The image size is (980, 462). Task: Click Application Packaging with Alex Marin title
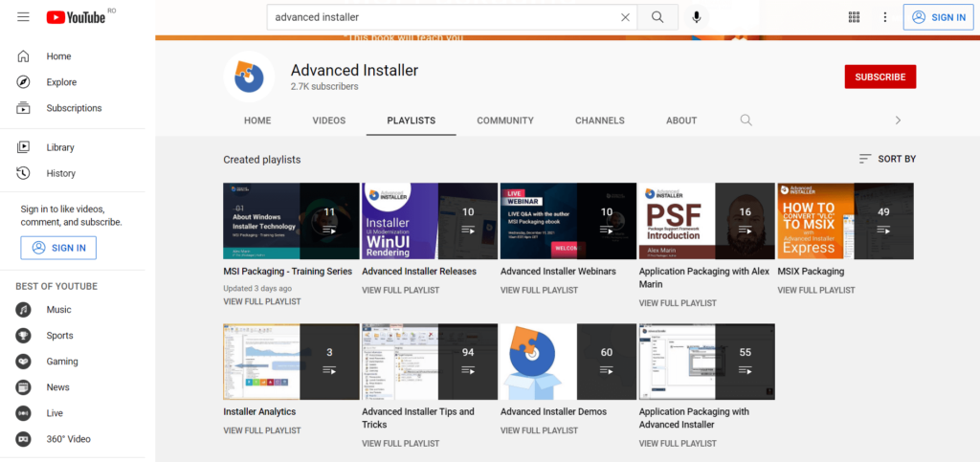click(704, 277)
